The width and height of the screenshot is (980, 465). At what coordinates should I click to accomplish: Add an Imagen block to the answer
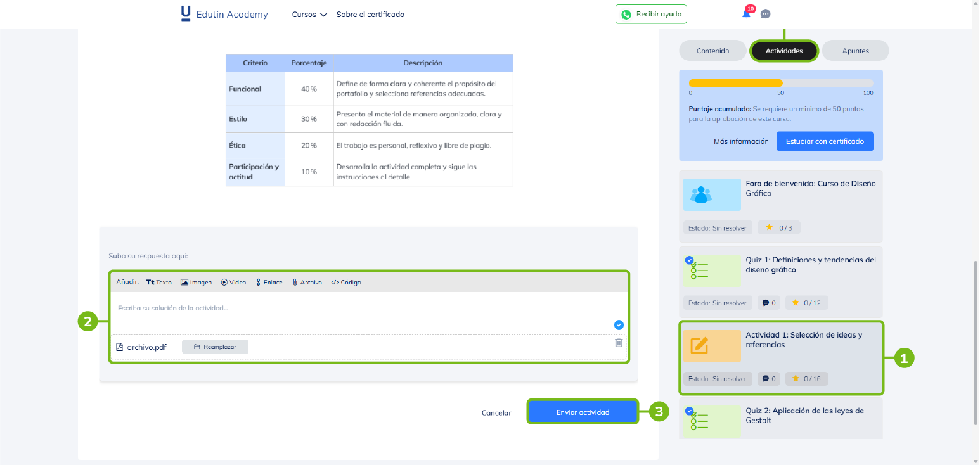click(196, 283)
